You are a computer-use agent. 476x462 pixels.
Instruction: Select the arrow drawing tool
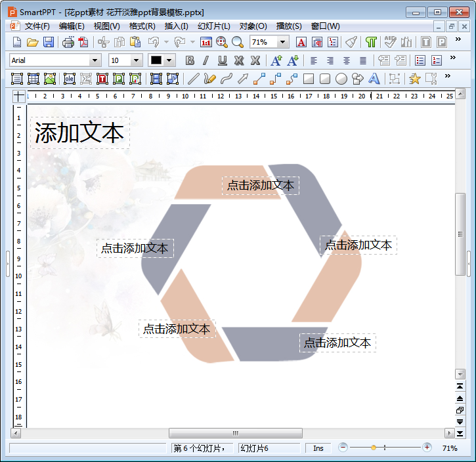point(243,79)
